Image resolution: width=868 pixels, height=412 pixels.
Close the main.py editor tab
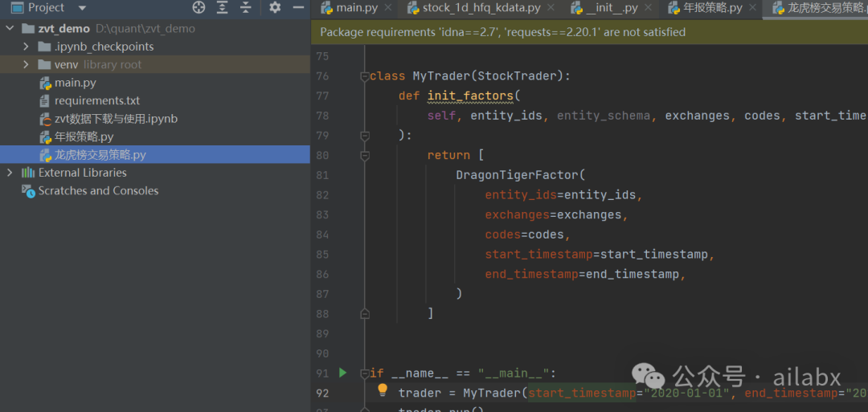pyautogui.click(x=387, y=8)
